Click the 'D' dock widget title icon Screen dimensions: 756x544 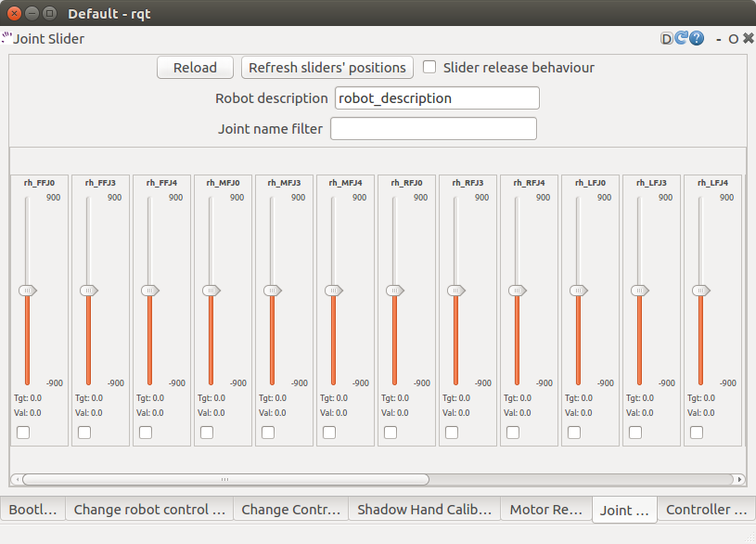pos(666,39)
